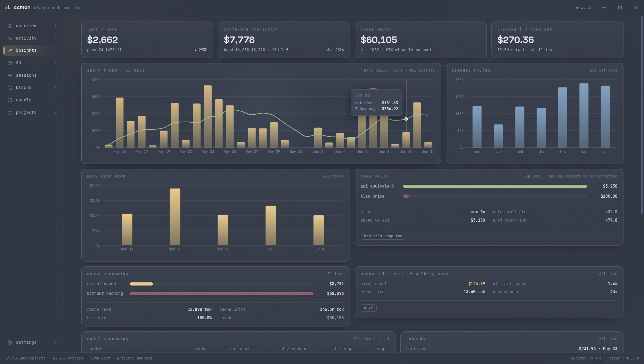This screenshot has width=644, height=364.
Task: Click the '$126.89' extra spent value
Action: 476,284
